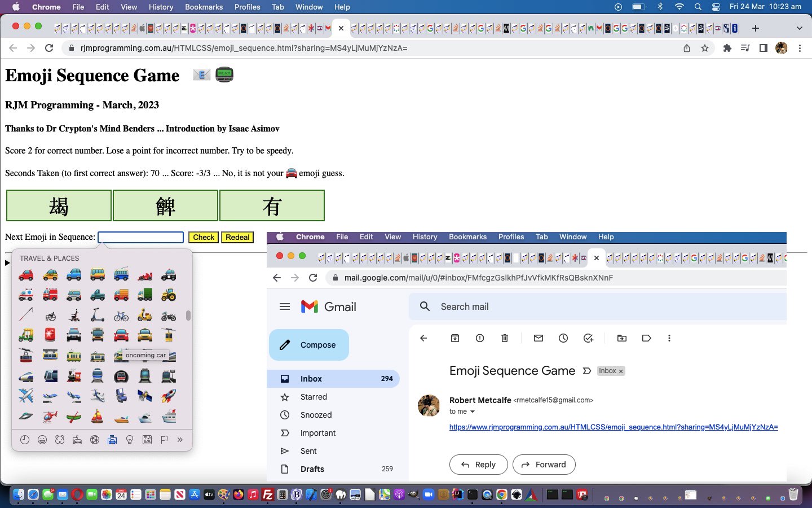The width and height of the screenshot is (812, 508).
Task: Open Gmail's main hamburger menu
Action: (x=285, y=306)
